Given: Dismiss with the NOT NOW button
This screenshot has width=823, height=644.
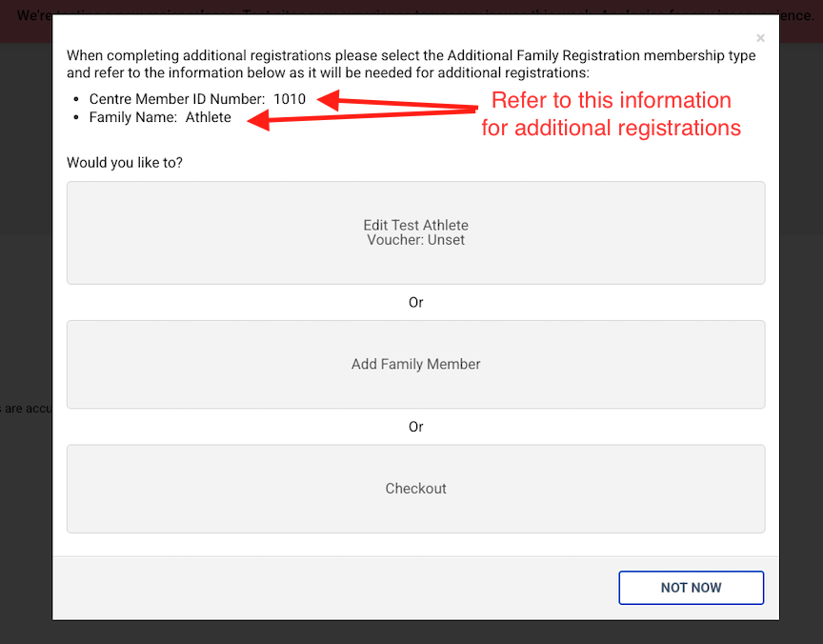Looking at the screenshot, I should pos(691,588).
